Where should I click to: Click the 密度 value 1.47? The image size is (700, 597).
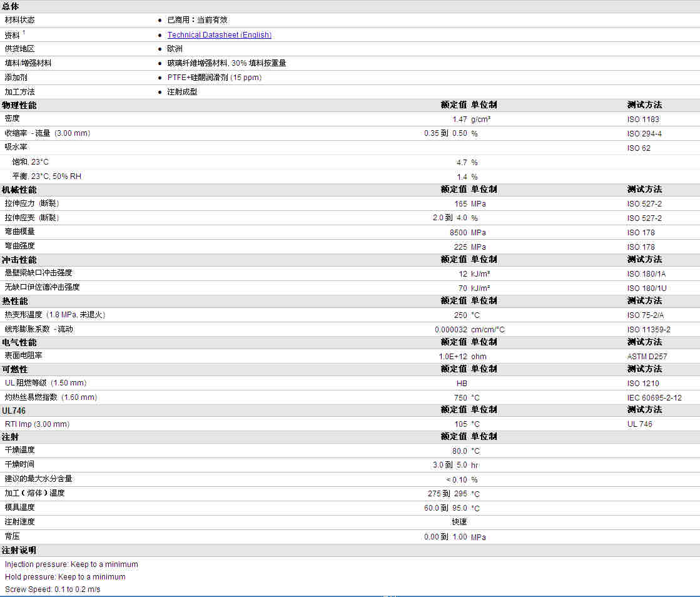pyautogui.click(x=459, y=120)
